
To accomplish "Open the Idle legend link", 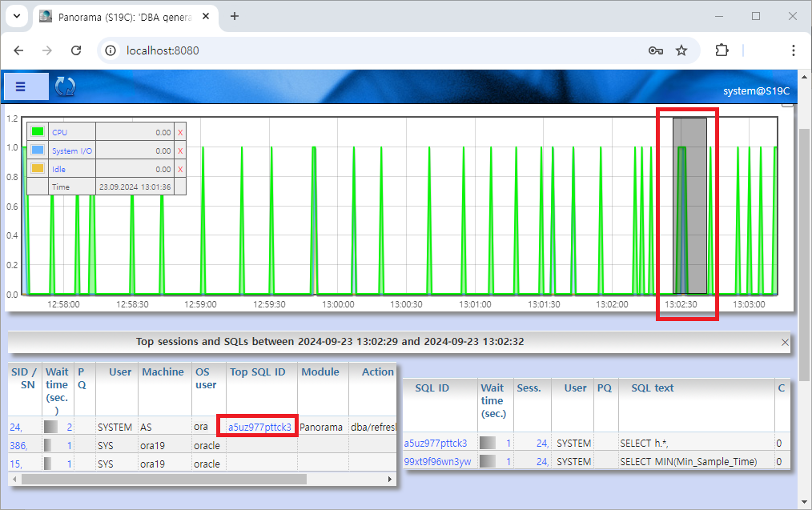I will coord(58,169).
